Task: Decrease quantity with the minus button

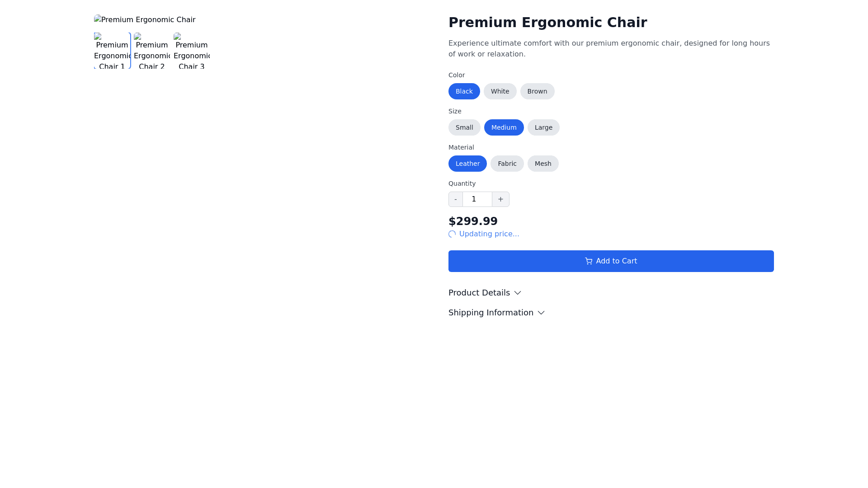Action: click(x=455, y=199)
